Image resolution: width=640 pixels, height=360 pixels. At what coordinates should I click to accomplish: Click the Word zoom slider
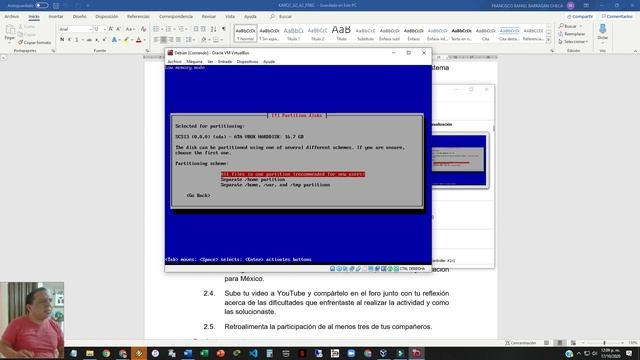pyautogui.click(x=604, y=343)
